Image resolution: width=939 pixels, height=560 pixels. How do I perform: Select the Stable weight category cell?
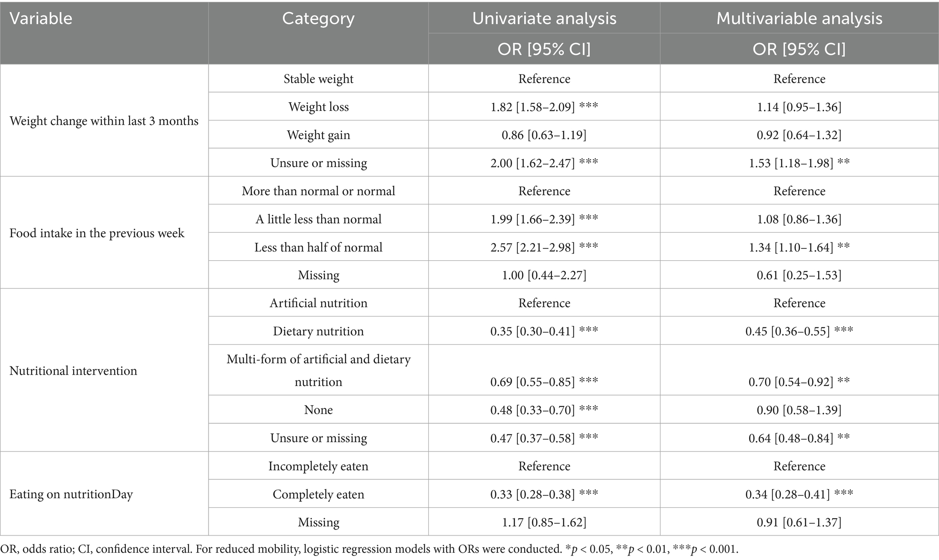click(x=318, y=79)
